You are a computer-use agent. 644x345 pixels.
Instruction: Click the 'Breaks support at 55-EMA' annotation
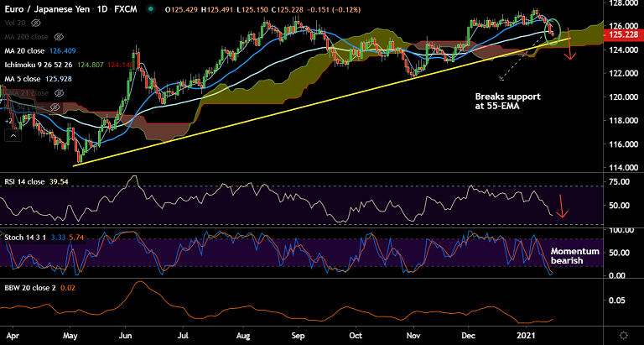(508, 102)
